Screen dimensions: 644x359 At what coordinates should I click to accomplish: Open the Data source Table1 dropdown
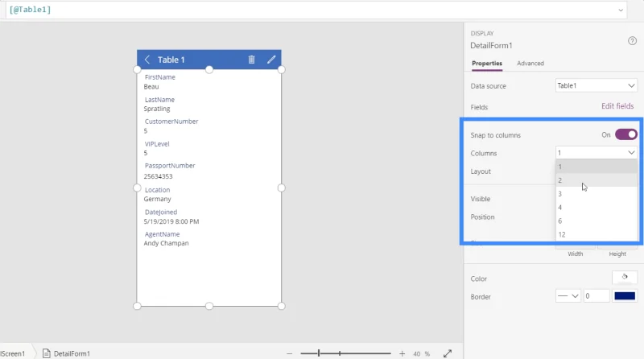click(596, 85)
